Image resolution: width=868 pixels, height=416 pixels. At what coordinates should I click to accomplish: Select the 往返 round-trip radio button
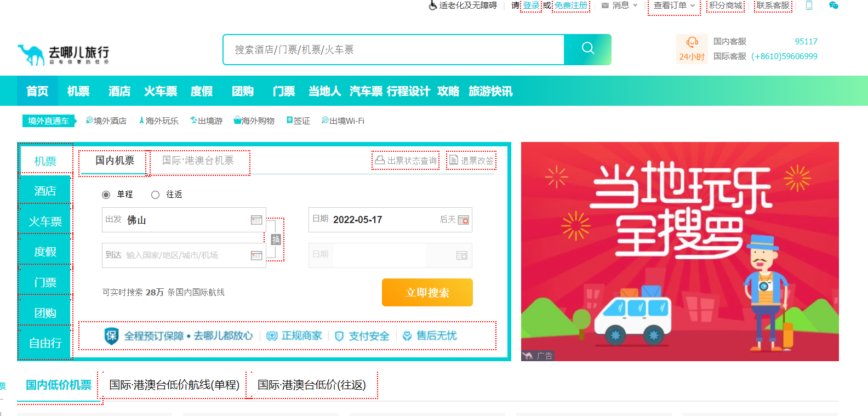[155, 195]
